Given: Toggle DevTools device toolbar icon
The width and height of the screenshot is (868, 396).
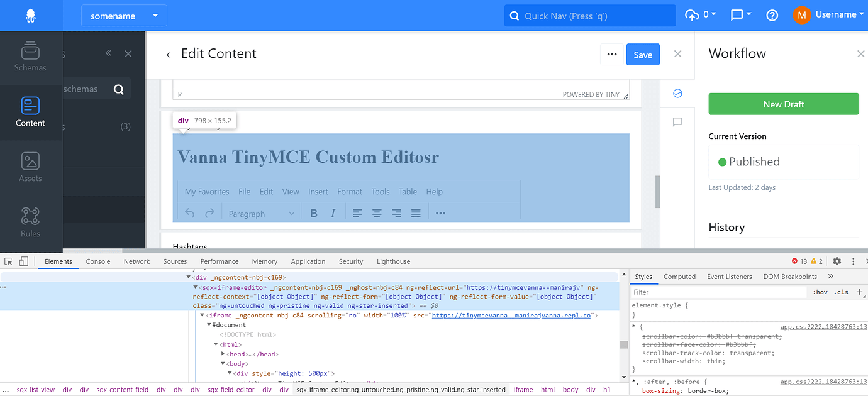Looking at the screenshot, I should coord(24,261).
